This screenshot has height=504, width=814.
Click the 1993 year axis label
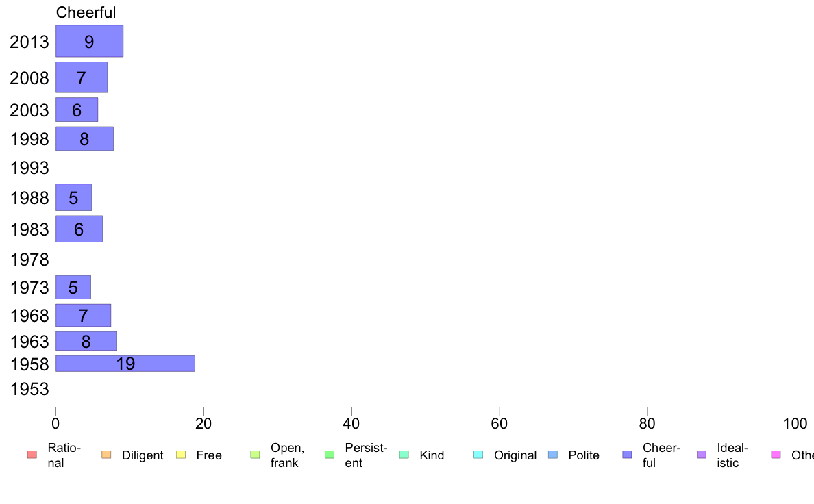(x=29, y=168)
